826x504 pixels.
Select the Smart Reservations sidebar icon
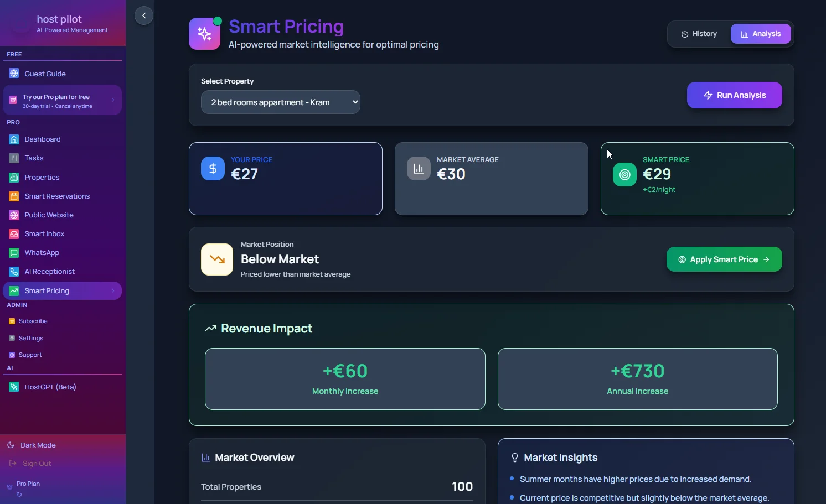tap(13, 196)
